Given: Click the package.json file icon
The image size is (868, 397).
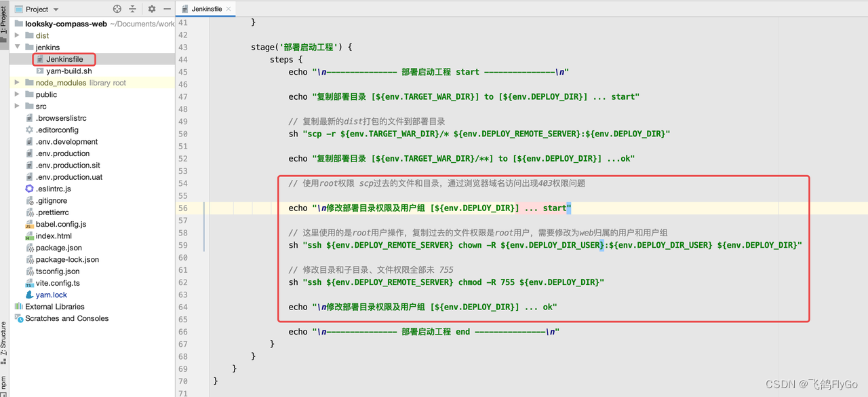Looking at the screenshot, I should [x=29, y=248].
